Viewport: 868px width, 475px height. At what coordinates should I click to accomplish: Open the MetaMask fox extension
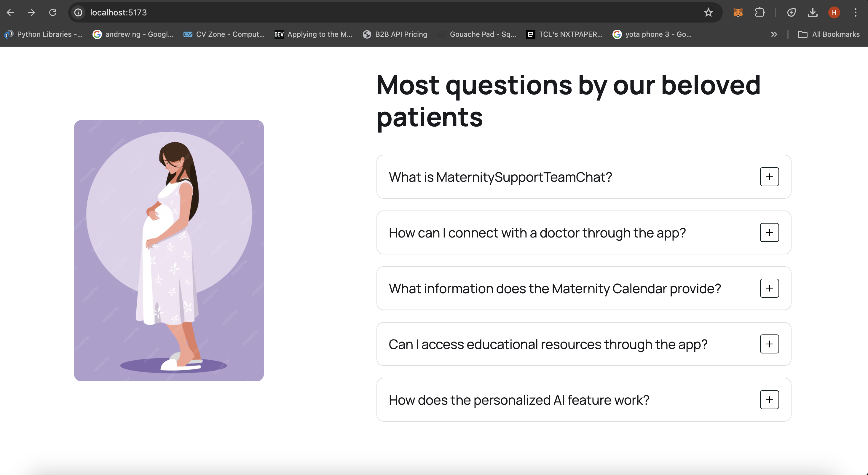pos(738,12)
